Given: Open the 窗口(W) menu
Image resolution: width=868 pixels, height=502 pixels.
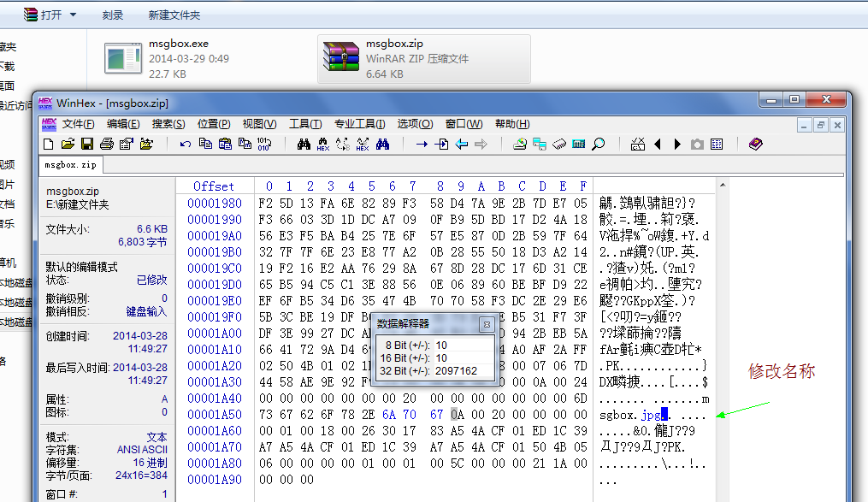Looking at the screenshot, I should (464, 124).
